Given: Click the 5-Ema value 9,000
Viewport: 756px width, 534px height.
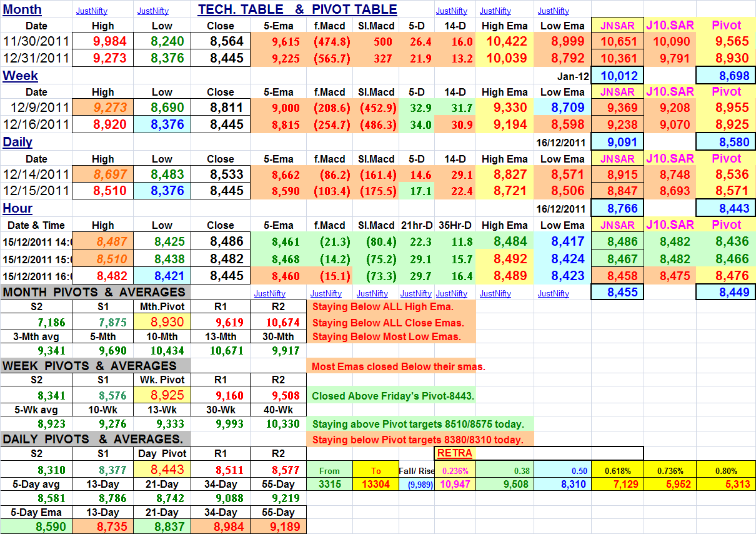Looking at the screenshot, I should coord(286,108).
